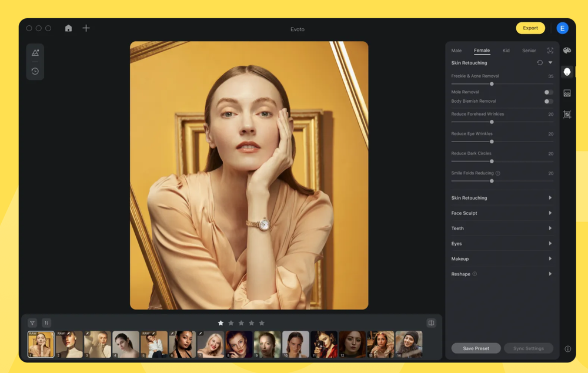Click the yellow Export button
This screenshot has height=373, width=588.
(x=530, y=28)
